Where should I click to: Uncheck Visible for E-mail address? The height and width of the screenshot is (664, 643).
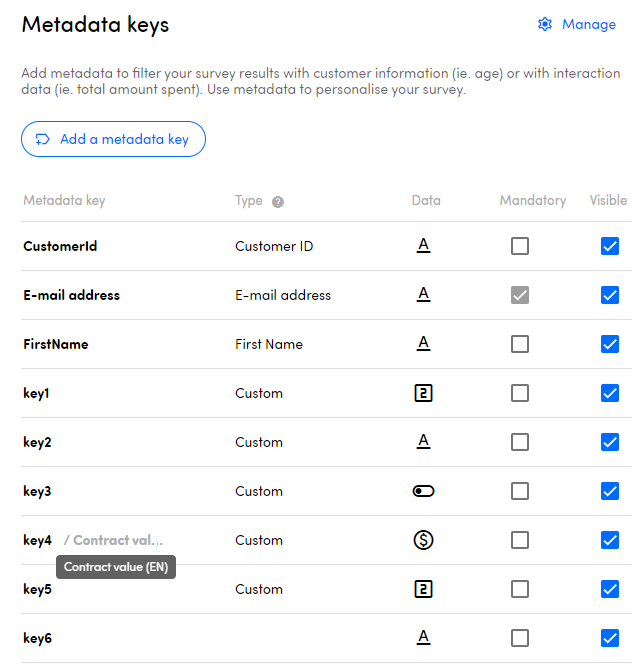[x=610, y=295]
